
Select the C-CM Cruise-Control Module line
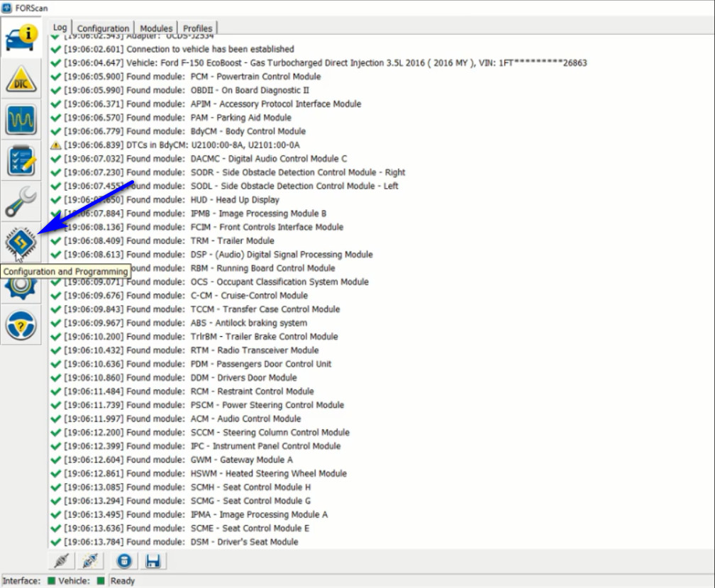(179, 295)
